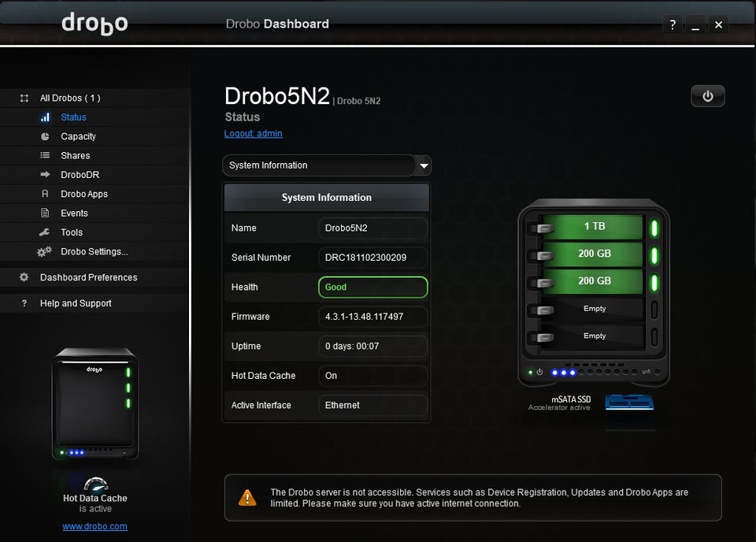This screenshot has height=542, width=756.
Task: Click the Hot Data Cache gauge icon
Action: 95,484
